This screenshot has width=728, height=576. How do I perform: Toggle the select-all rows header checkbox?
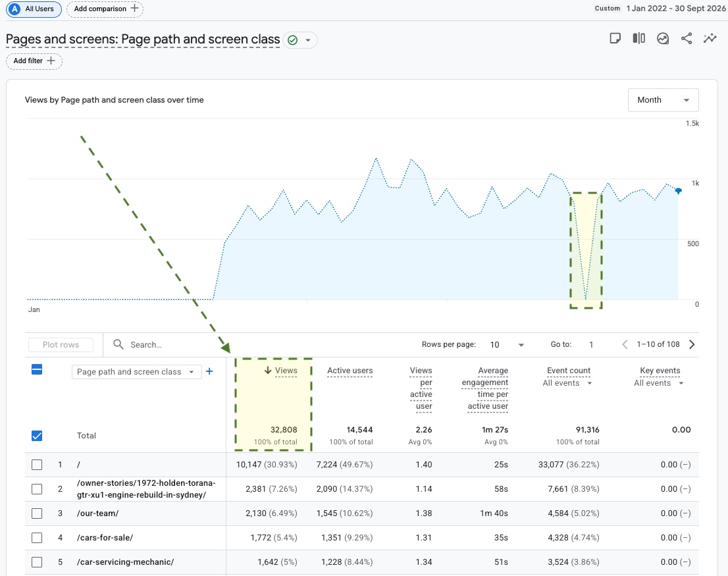pos(37,370)
